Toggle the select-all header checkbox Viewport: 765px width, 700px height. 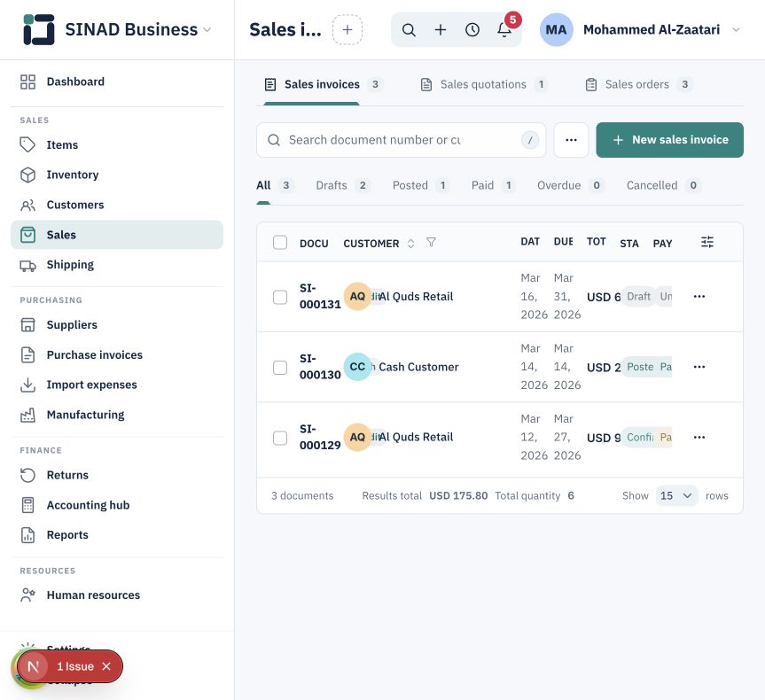(x=280, y=243)
